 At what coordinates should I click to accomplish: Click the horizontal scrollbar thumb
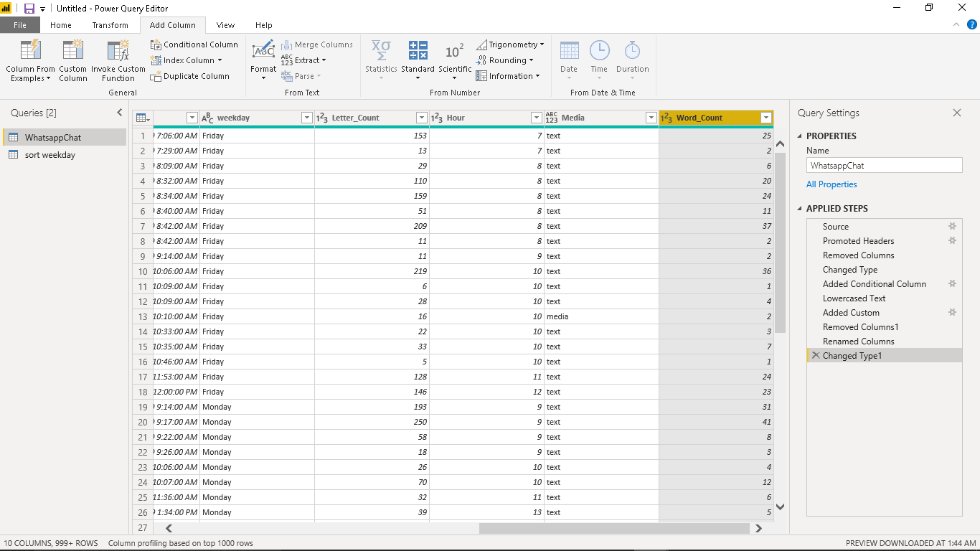[614, 528]
